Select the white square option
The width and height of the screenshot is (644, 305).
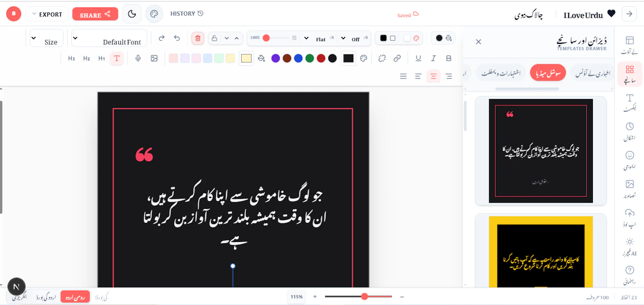pos(407,38)
